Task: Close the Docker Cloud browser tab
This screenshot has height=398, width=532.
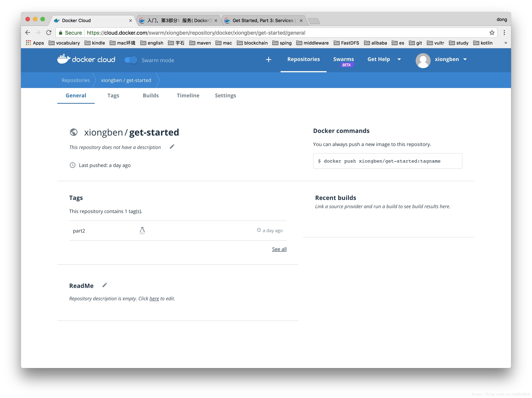Action: click(131, 21)
